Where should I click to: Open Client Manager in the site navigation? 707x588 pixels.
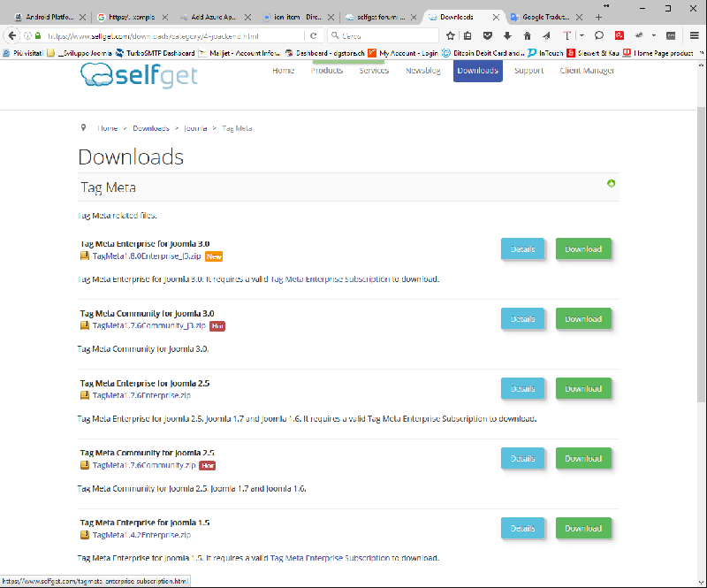pyautogui.click(x=587, y=71)
